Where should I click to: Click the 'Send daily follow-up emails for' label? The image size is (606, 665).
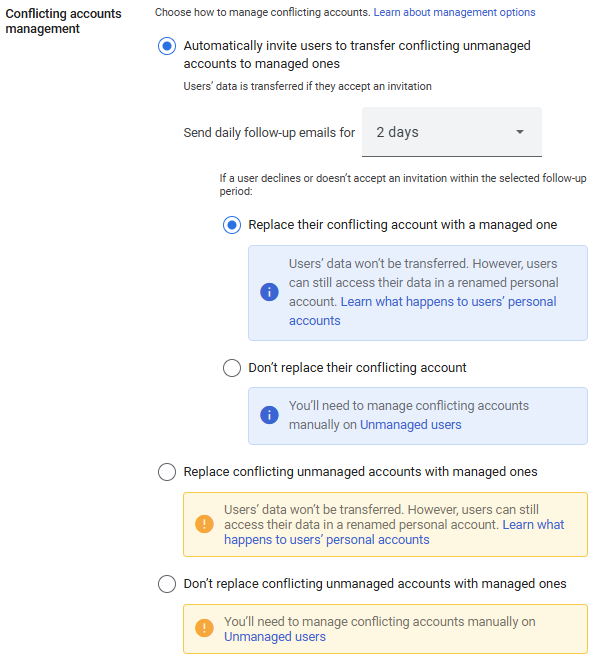pyautogui.click(x=269, y=132)
